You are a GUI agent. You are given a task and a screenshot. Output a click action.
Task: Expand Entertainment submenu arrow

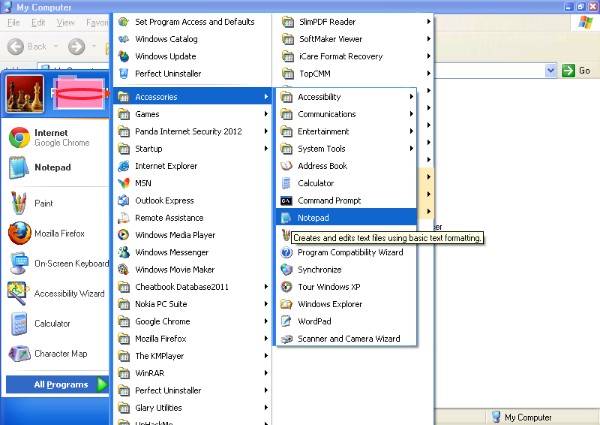[x=411, y=131]
